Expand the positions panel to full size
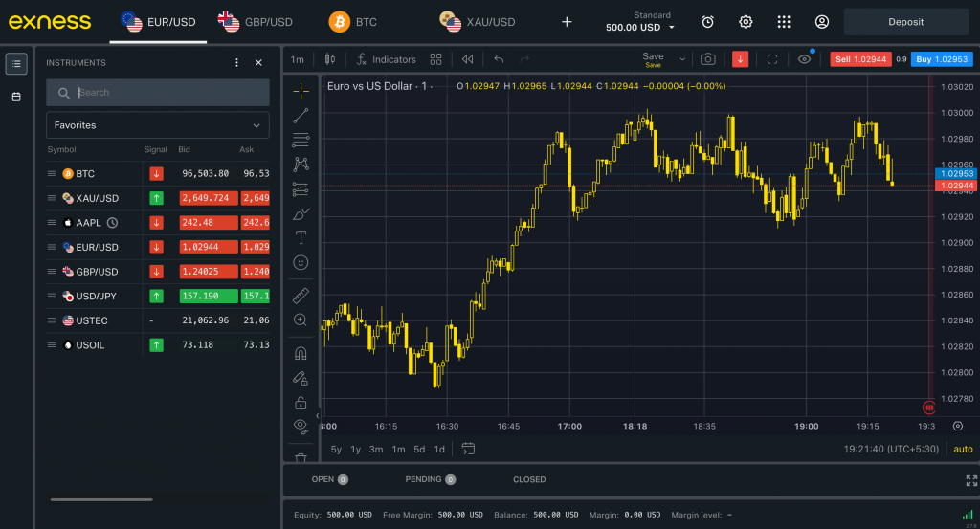980x529 pixels. tap(971, 480)
